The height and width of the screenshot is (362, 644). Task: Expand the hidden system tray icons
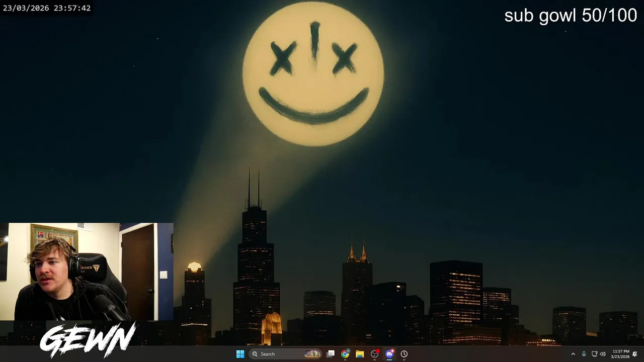573,354
